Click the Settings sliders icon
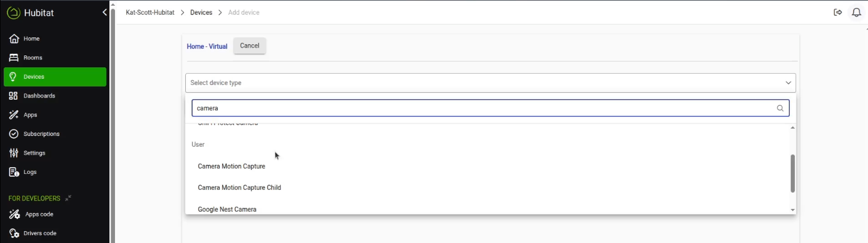Viewport: 868px width, 243px height. [14, 153]
